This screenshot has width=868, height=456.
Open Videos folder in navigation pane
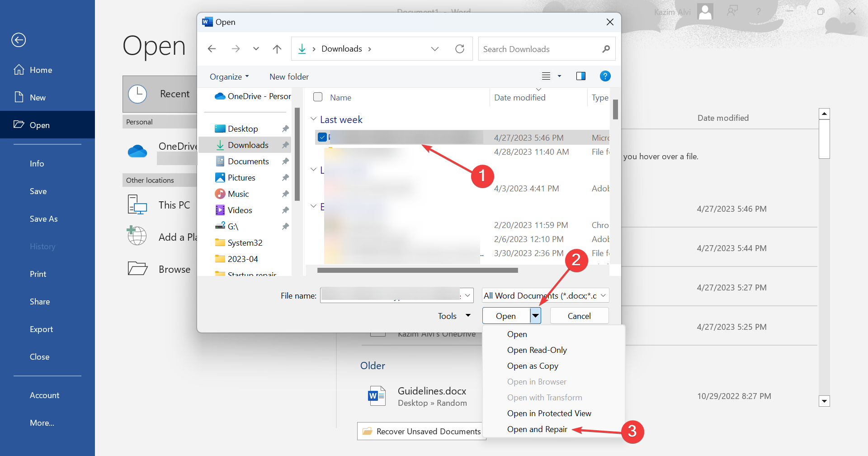(240, 210)
